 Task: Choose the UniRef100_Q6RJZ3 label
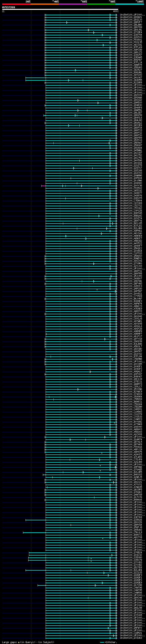click(131, 53)
